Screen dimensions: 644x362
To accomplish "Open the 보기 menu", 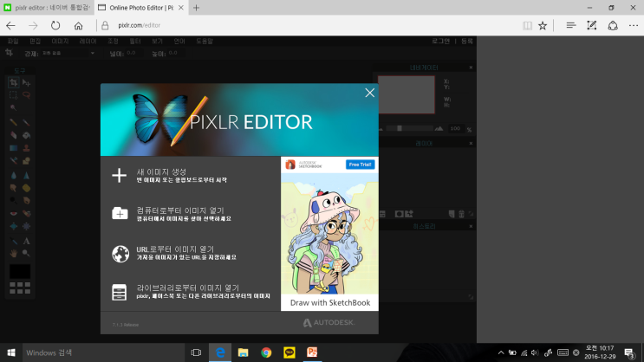I will (x=157, y=41).
